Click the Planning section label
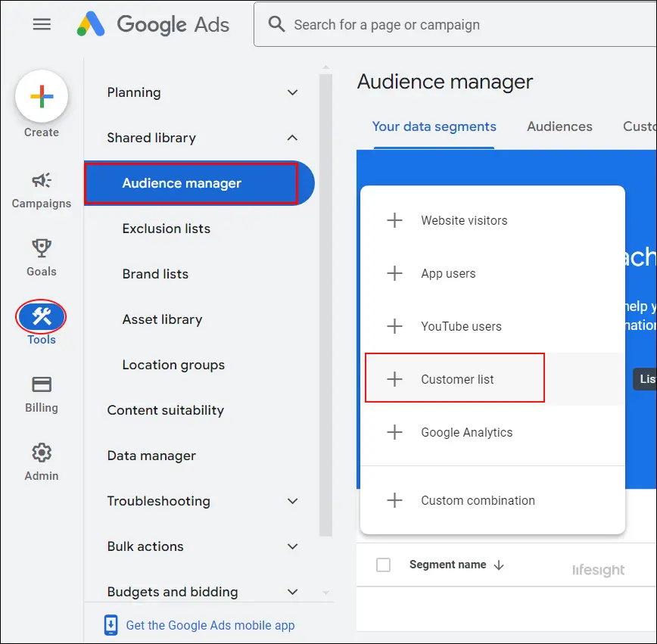This screenshot has width=657, height=644. click(x=134, y=92)
